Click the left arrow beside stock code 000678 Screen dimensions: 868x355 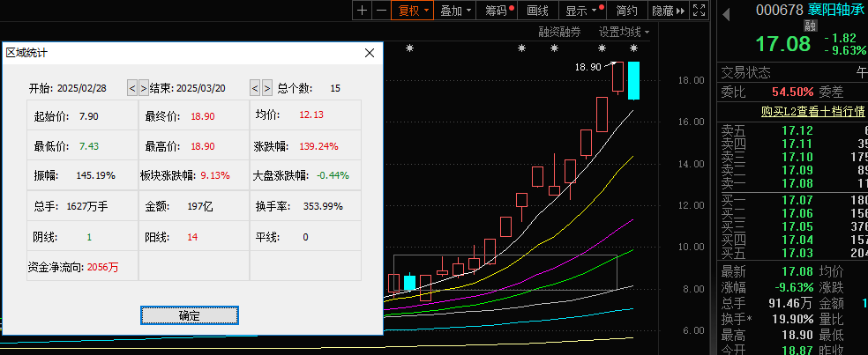(725, 11)
